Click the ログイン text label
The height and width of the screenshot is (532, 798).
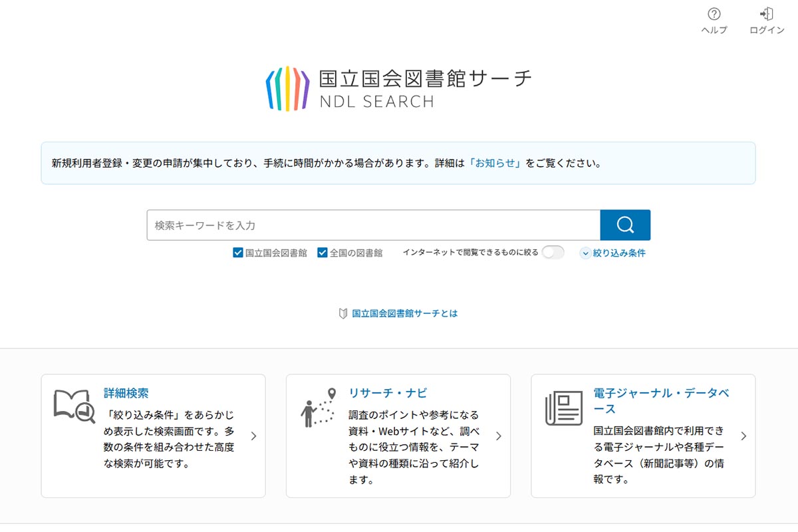click(x=767, y=30)
